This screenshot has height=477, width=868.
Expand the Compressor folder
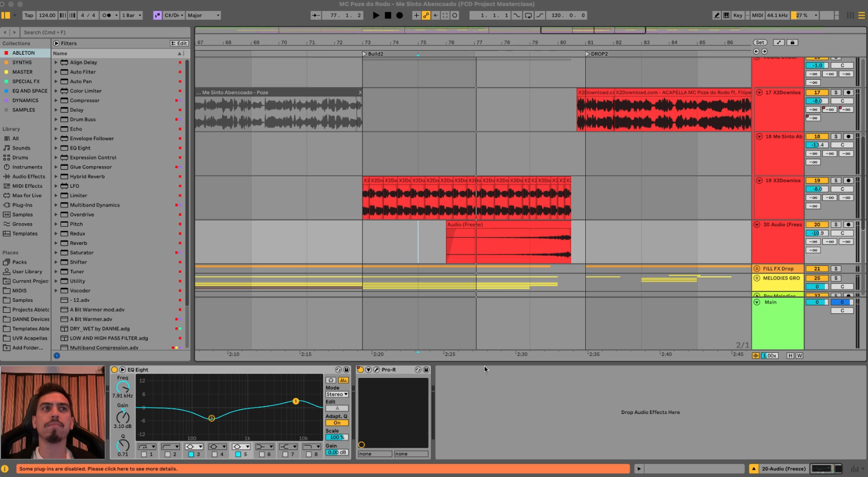point(56,101)
